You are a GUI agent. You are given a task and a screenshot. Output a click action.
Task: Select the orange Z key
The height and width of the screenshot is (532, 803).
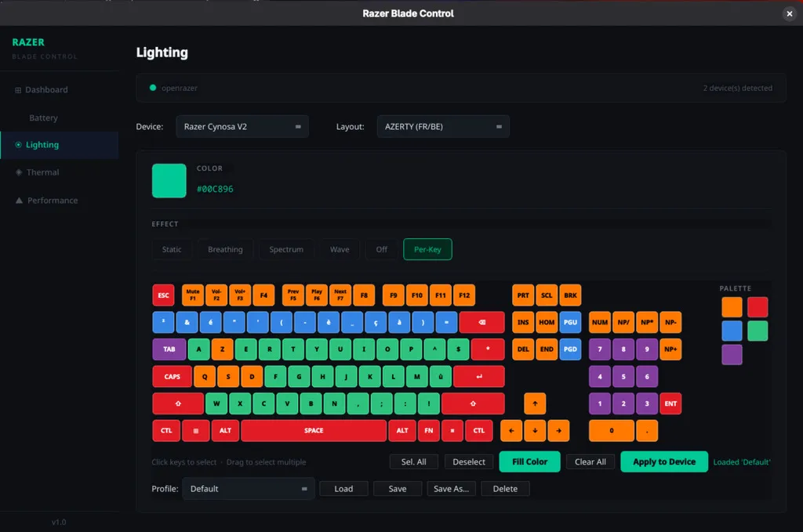[222, 349]
